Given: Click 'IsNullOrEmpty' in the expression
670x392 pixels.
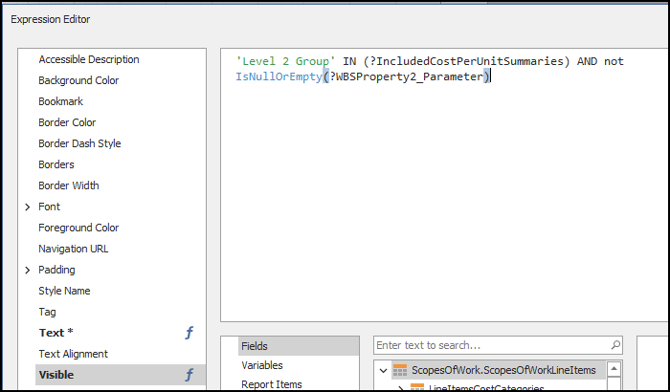Looking at the screenshot, I should [x=279, y=77].
